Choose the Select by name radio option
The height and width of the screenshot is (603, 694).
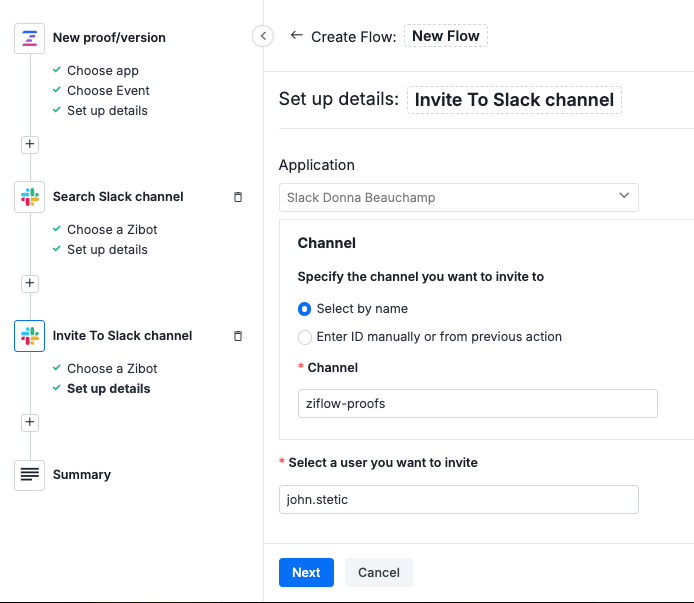point(305,309)
